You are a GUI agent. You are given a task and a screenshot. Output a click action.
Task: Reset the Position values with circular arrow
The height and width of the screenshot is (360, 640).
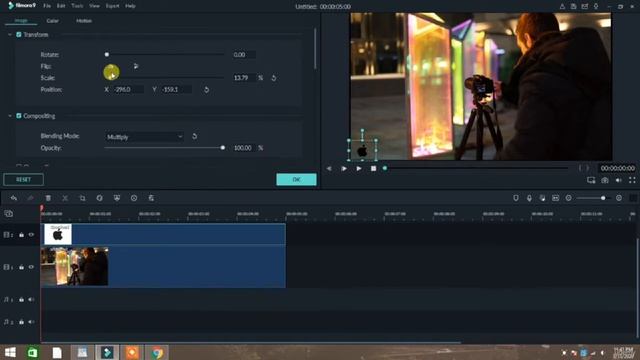[x=207, y=90]
